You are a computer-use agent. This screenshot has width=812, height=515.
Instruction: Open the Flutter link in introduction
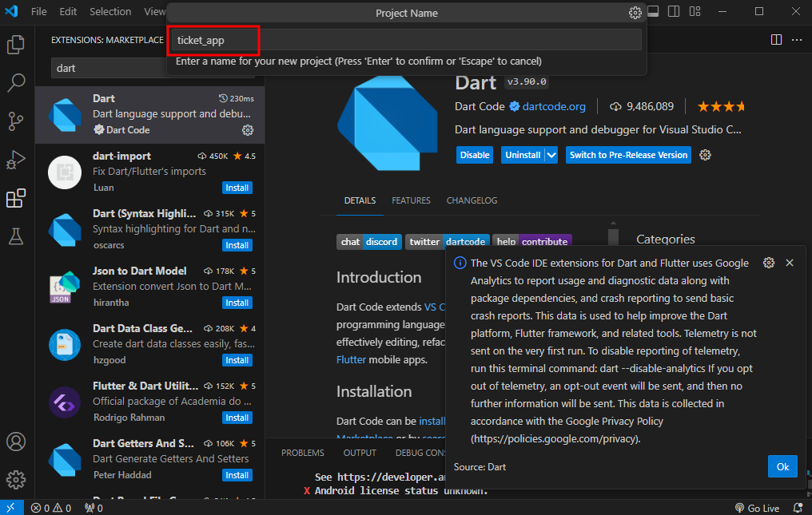[351, 360]
